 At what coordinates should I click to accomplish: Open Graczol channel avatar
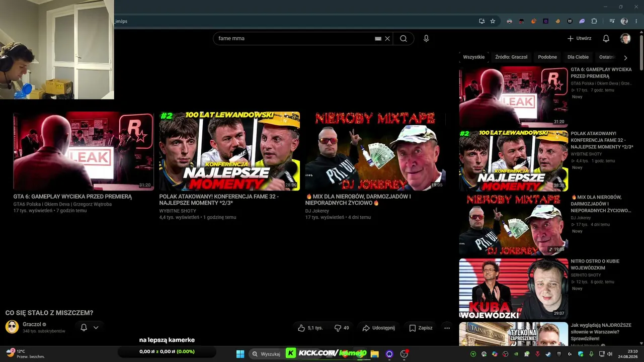(x=12, y=327)
